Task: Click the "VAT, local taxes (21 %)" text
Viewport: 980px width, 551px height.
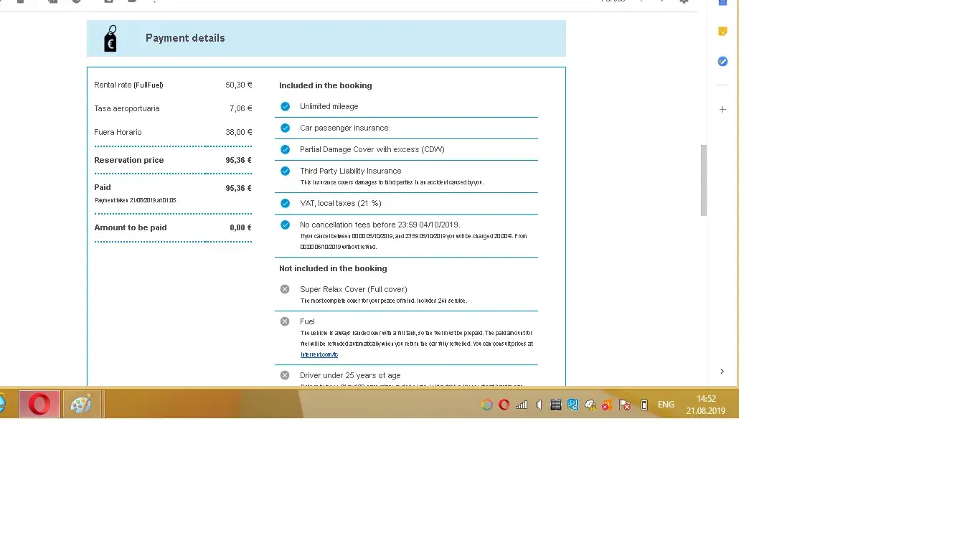Action: point(341,203)
